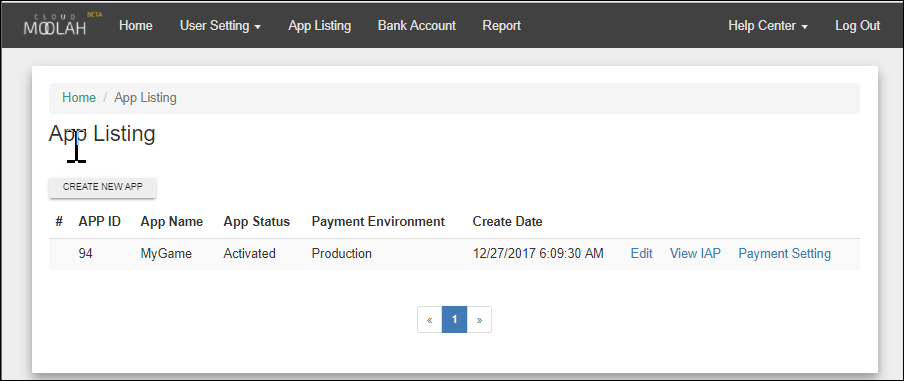Click the Activated status cell
This screenshot has height=381, width=904.
point(250,253)
